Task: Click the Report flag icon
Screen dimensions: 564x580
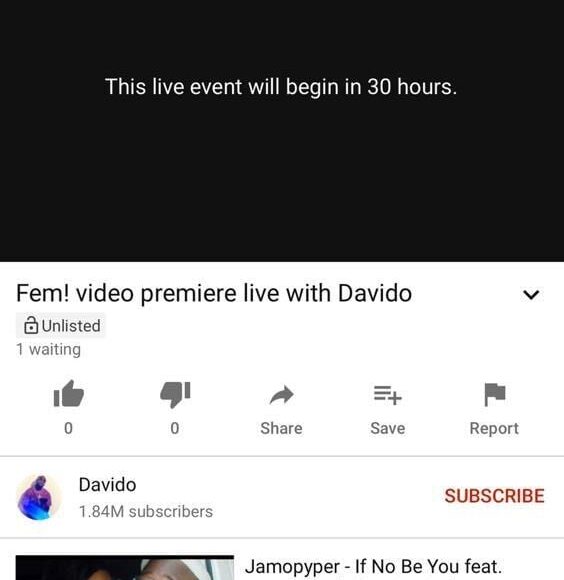Action: click(x=494, y=394)
